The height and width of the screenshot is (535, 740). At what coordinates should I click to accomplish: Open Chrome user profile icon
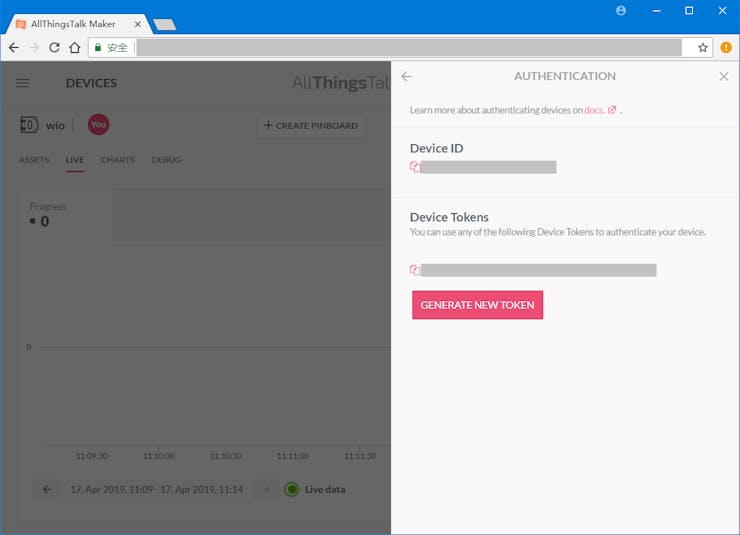pos(621,10)
